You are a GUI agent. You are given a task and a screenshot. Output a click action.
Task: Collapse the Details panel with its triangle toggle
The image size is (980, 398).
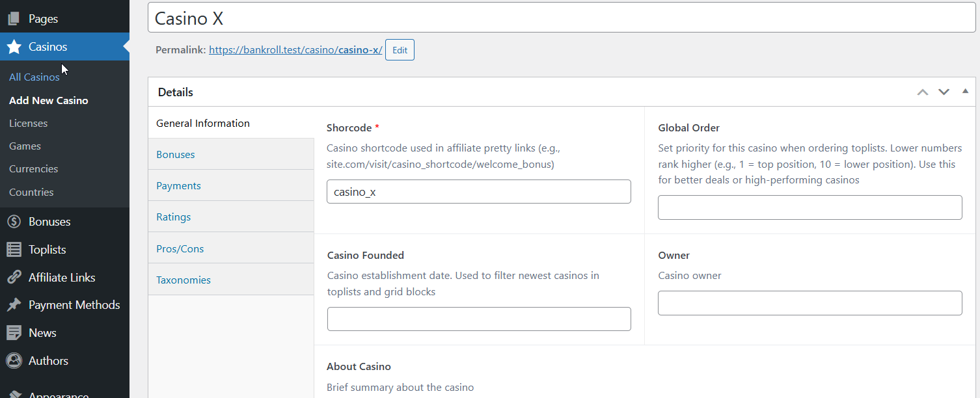click(966, 91)
